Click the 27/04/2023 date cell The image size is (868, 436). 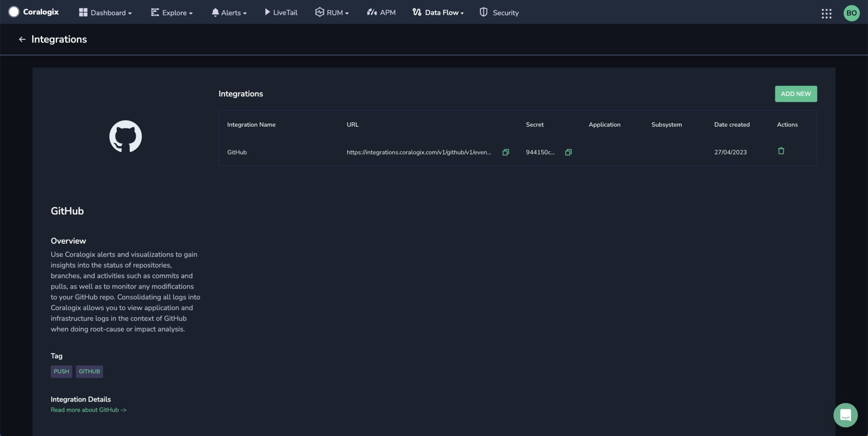pos(730,152)
